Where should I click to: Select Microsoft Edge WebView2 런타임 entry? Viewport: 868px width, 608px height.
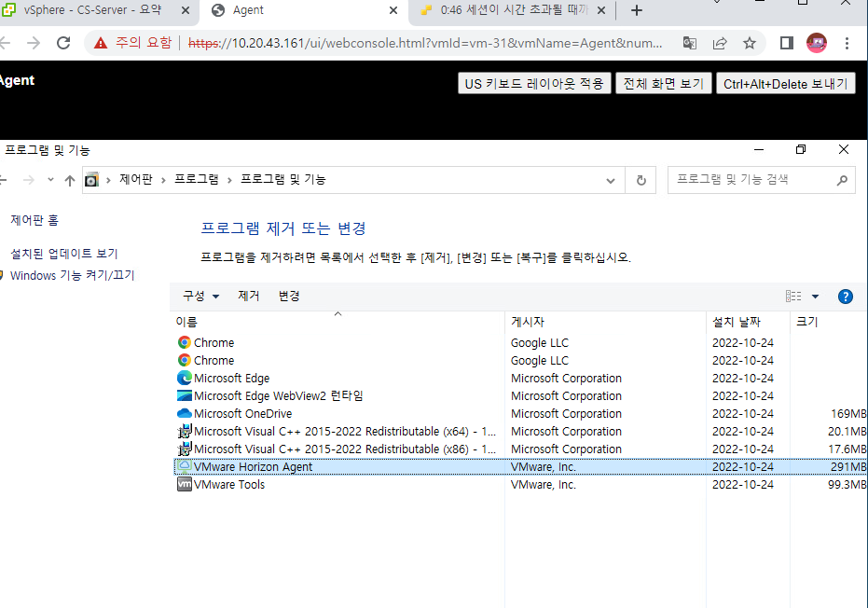520,396
